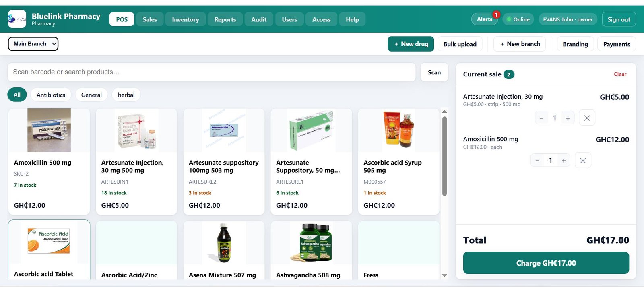Select Artesunate Suppository 50 mg image

tap(311, 130)
